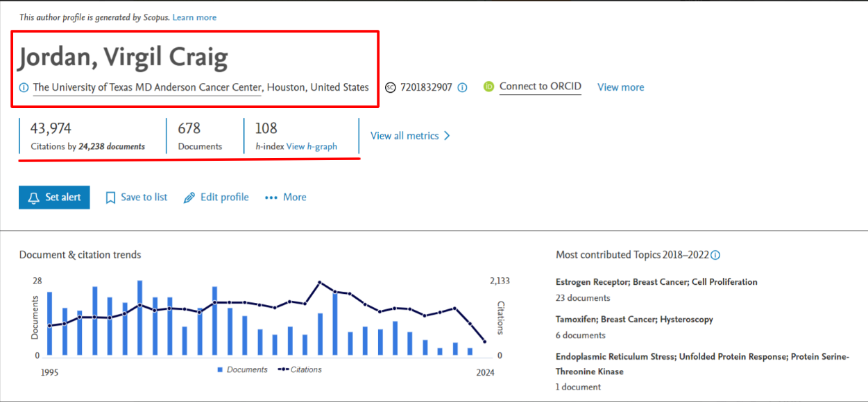Click the green ORCID iD icon
Viewport: 868px width, 402px height.
click(x=490, y=87)
